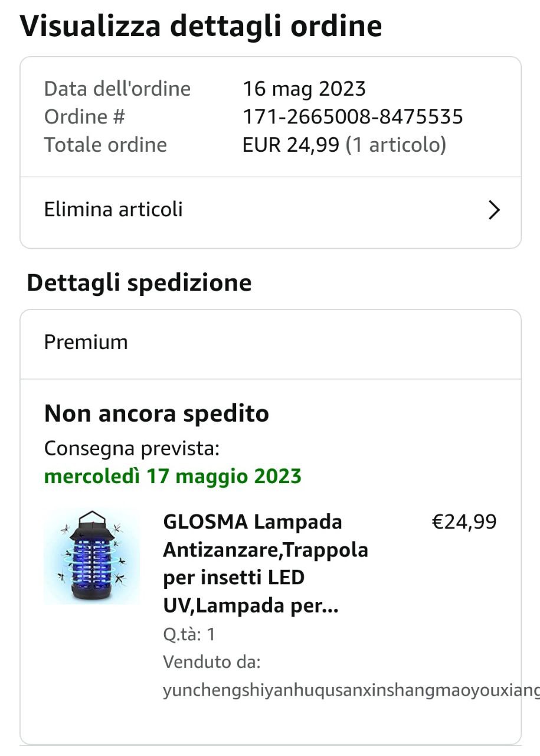The image size is (540, 756).
Task: Open the chevron arrow beside Elimina articoli
Action: (494, 210)
